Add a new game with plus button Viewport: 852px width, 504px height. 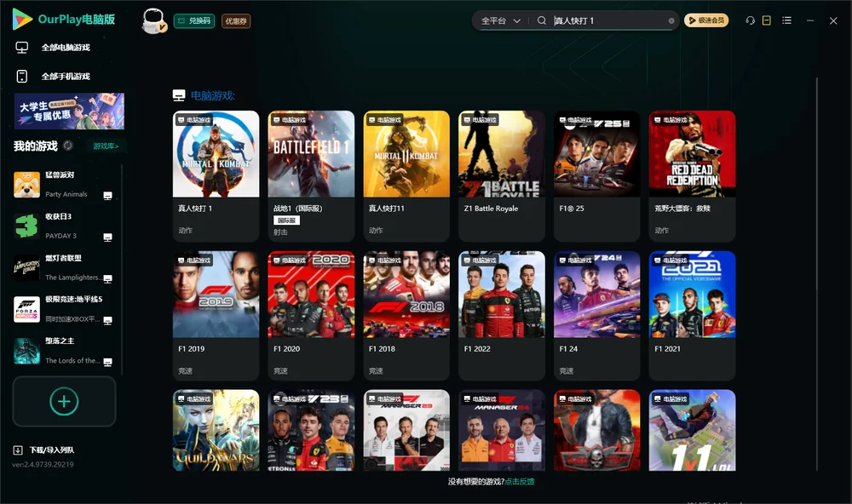click(x=64, y=401)
